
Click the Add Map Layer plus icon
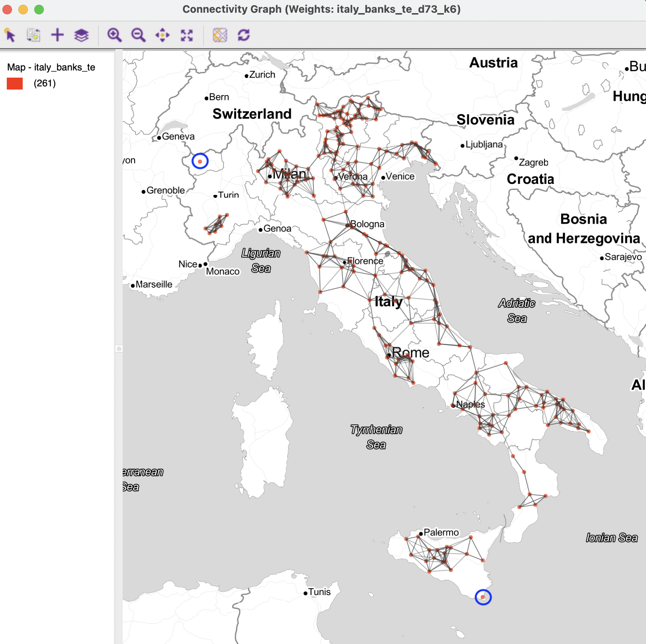tap(57, 35)
